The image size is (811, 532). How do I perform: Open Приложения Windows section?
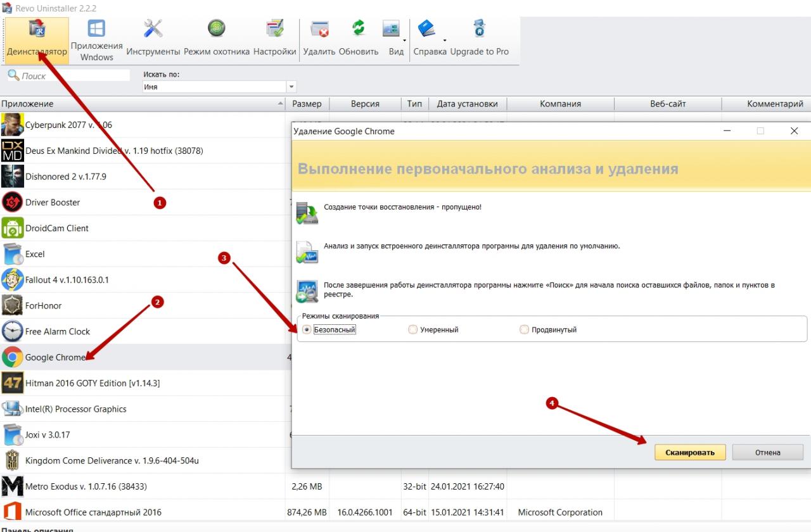pyautogui.click(x=96, y=41)
